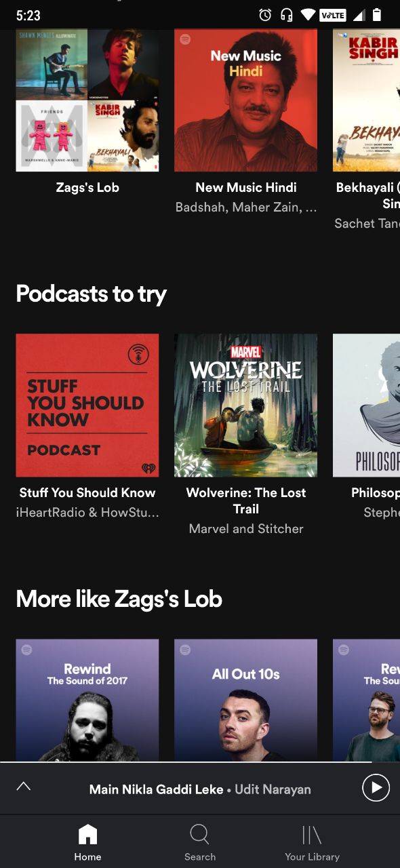Open Zags's Lob playlist cover

click(x=87, y=100)
